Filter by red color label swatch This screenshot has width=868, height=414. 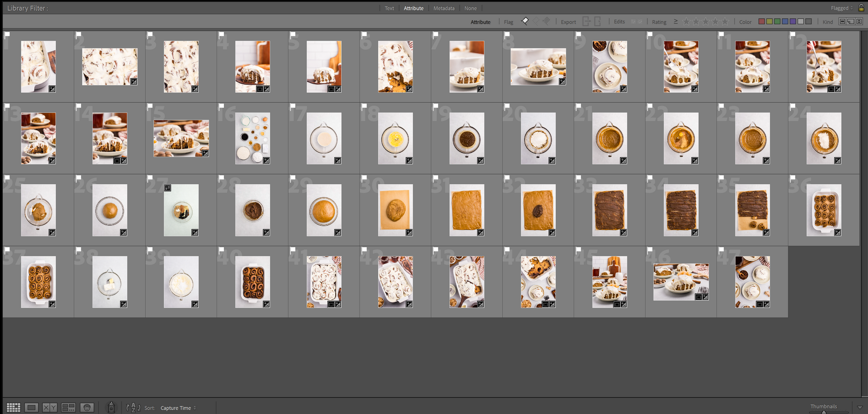pyautogui.click(x=762, y=21)
